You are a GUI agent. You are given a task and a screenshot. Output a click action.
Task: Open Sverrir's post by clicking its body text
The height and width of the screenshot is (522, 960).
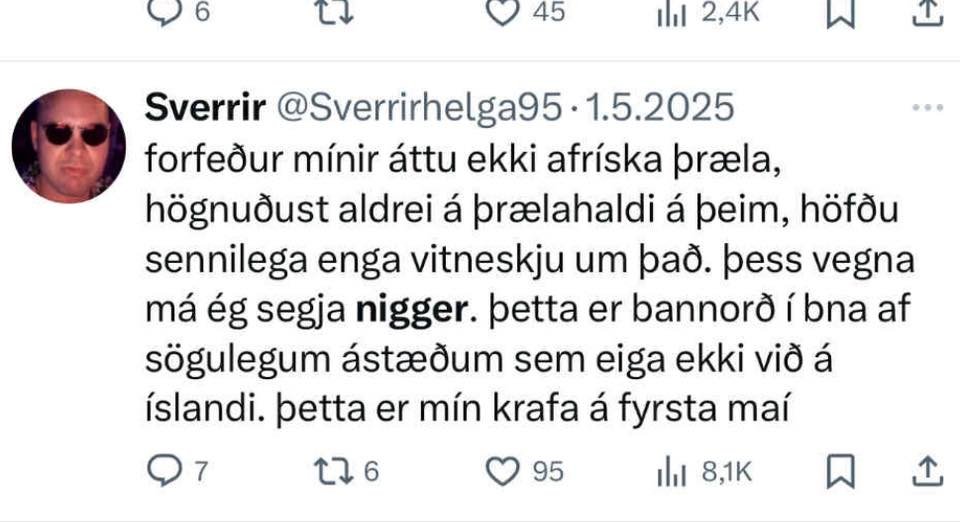click(530, 284)
